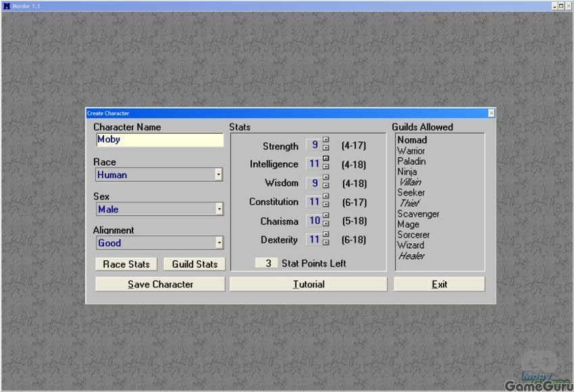574x392 pixels.
Task: Minimize the Mordor 1.1 window
Action: point(554,6)
